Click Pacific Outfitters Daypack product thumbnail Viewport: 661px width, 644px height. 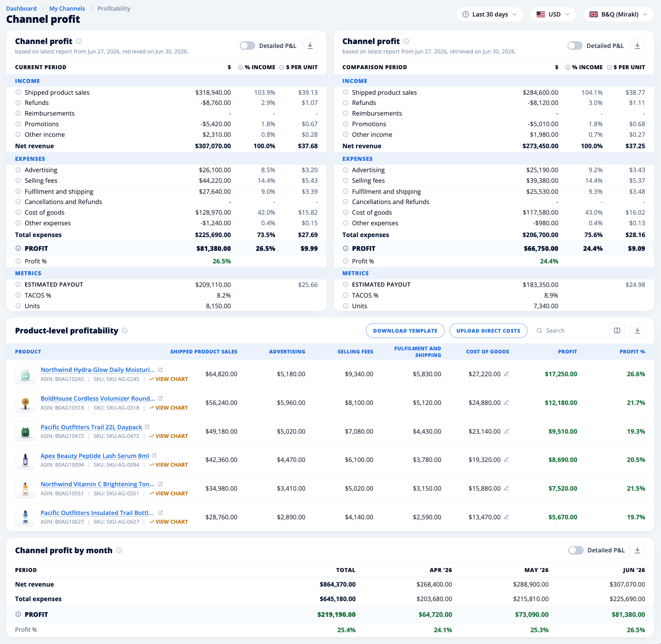pos(25,431)
